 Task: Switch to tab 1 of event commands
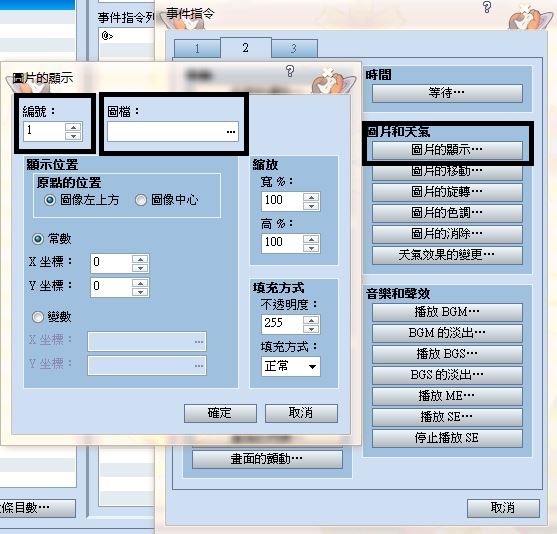[x=197, y=48]
